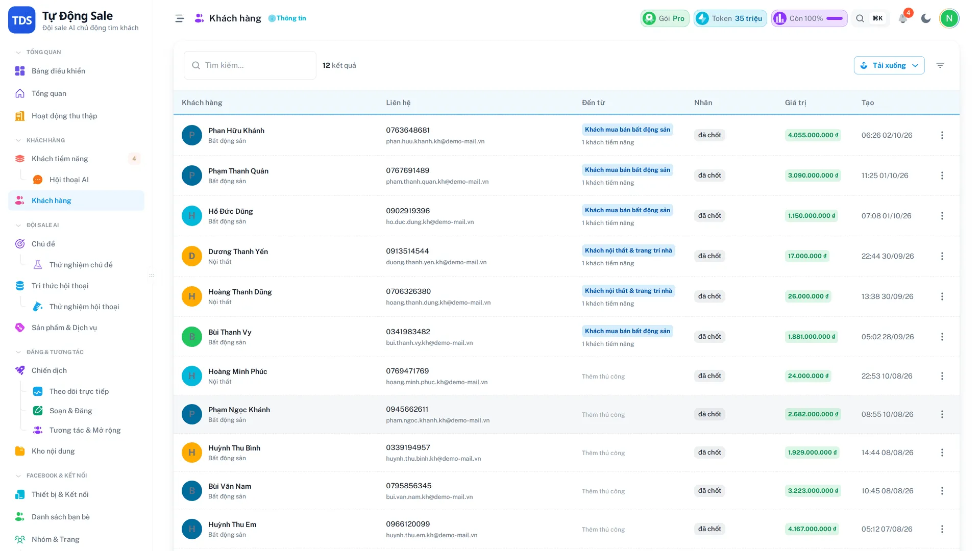Click Khách nội thất tag for Hoàng Thanh Dũng
This screenshot has height=551, width=980.
628,291
